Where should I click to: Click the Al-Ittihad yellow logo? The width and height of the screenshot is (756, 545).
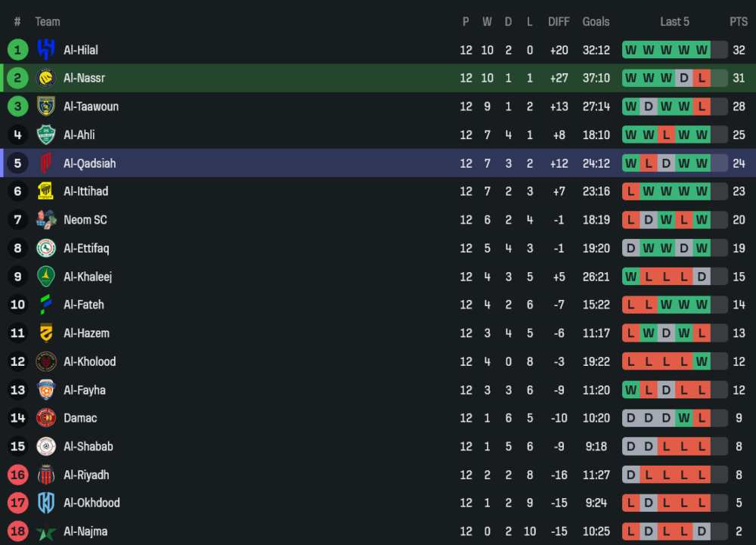coord(46,191)
